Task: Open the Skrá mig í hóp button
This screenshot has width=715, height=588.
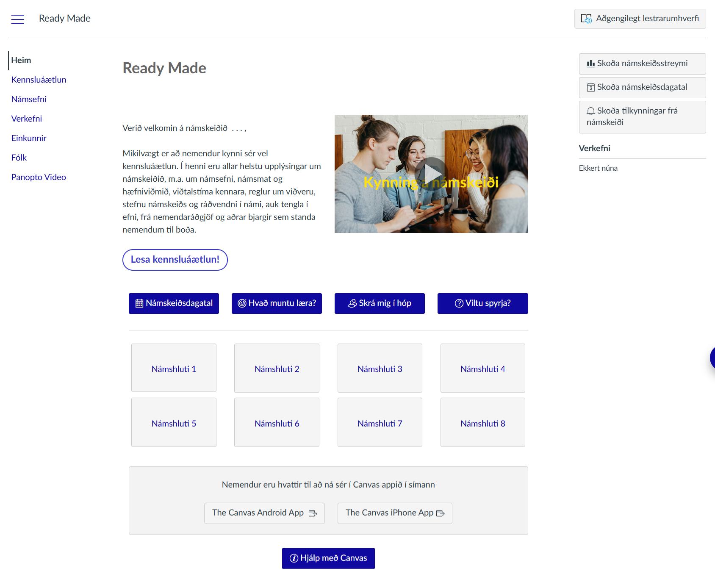Action: tap(380, 303)
